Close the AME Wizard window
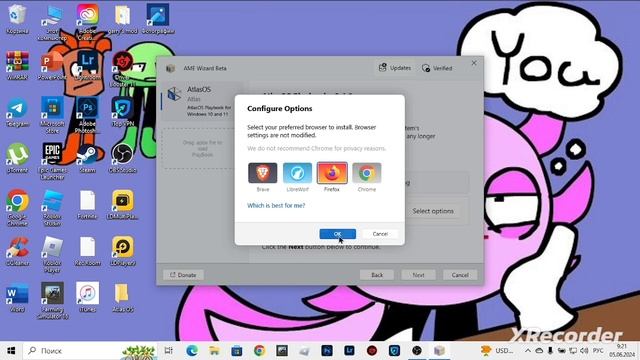Image resolution: width=640 pixels, height=360 pixels. [x=474, y=63]
